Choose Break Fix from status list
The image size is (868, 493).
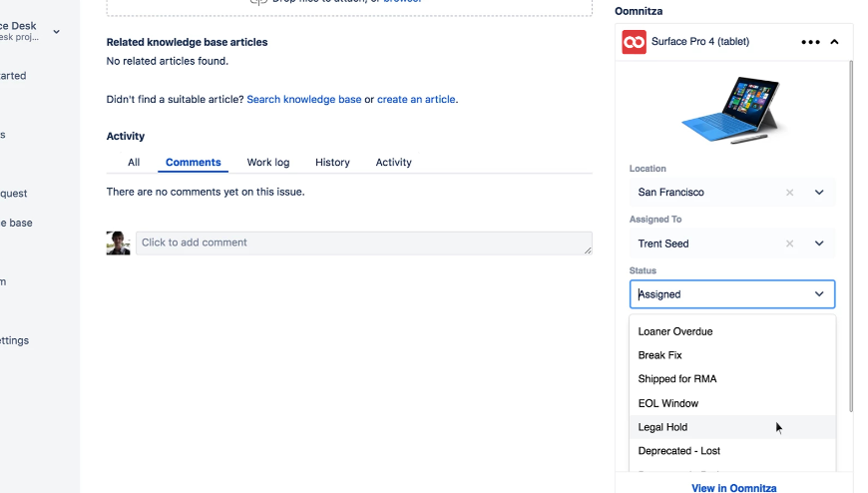659,355
